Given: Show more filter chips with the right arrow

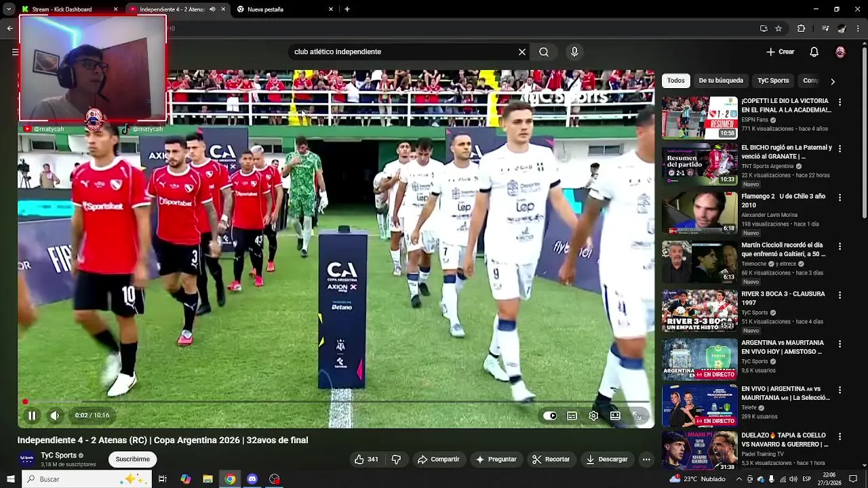Looking at the screenshot, I should point(833,81).
